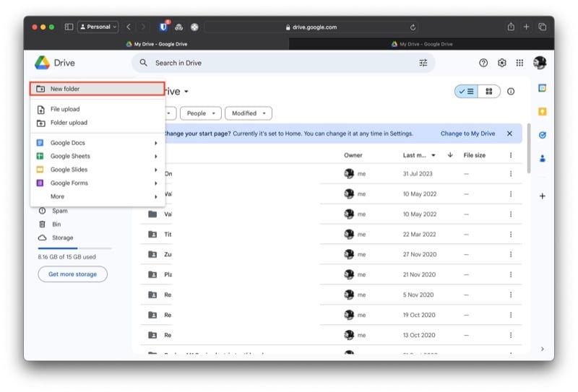Expand Google Sheets submenu arrow
578x392 pixels.
pos(156,156)
